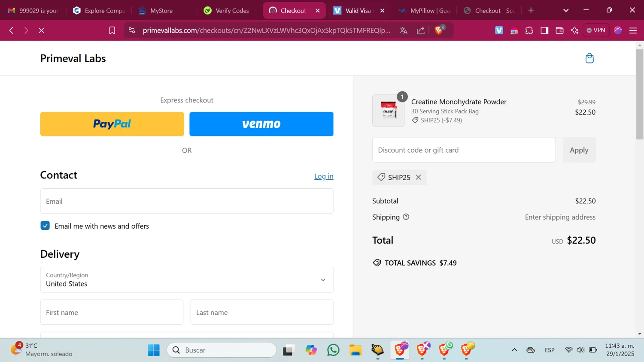Open Brave Wallet
The width and height of the screenshot is (644, 362).
(x=559, y=30)
